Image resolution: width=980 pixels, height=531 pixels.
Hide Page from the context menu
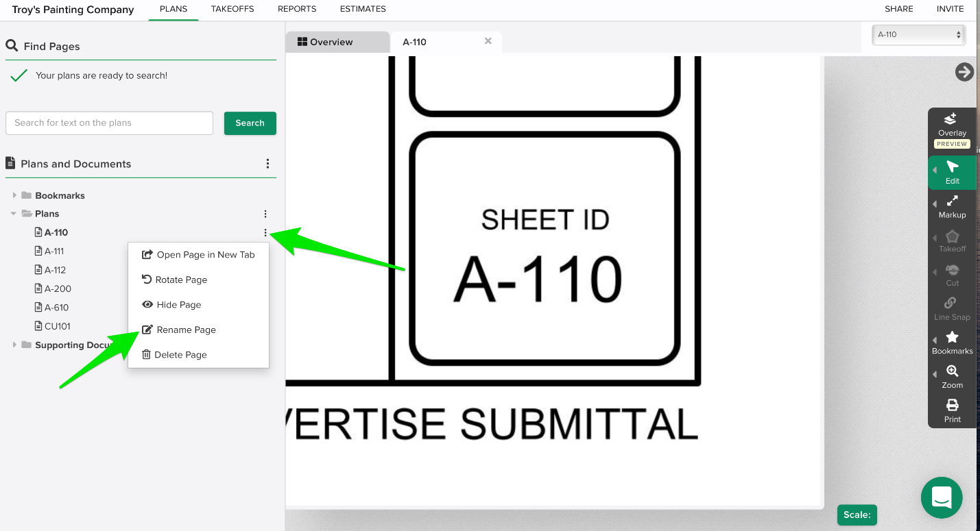pyautogui.click(x=198, y=305)
